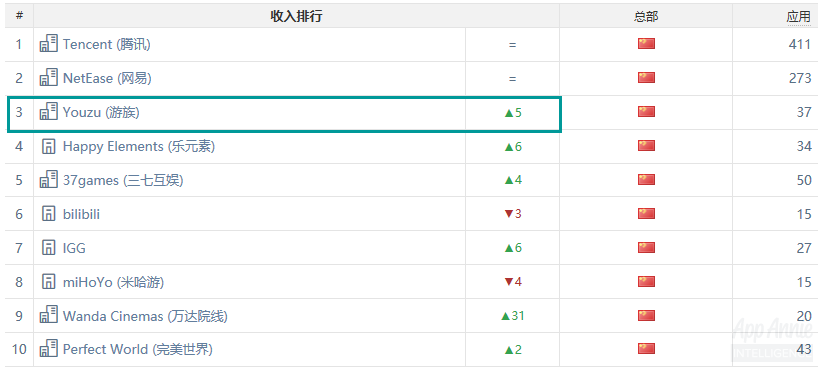825x371 pixels.
Task: Click the 总部 column header
Action: coord(646,17)
